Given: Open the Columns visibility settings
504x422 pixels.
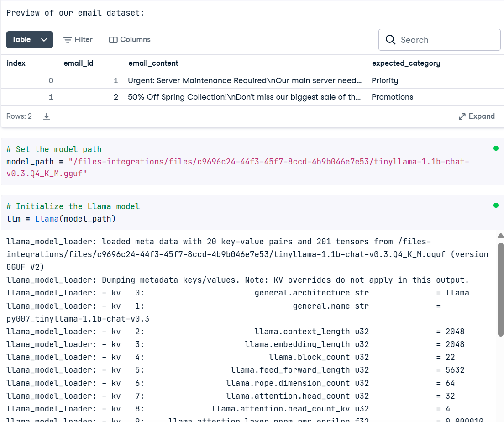Looking at the screenshot, I should coord(130,40).
